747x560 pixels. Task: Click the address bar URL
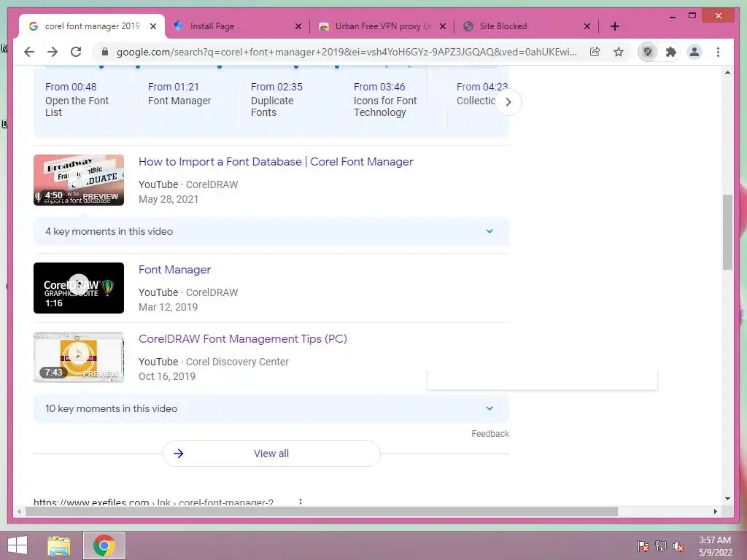click(347, 52)
